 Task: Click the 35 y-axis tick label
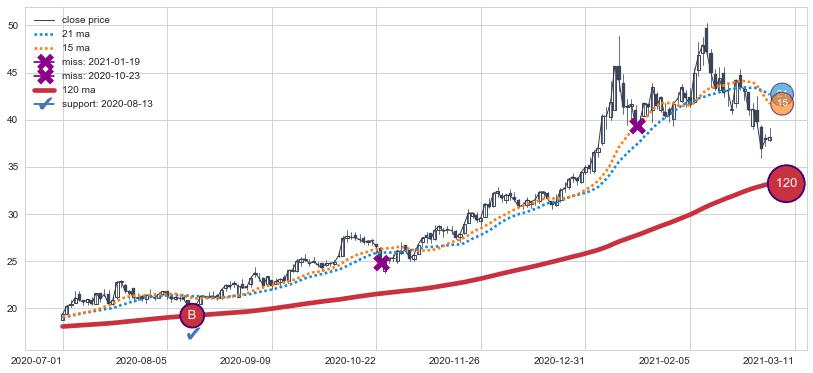[14, 168]
